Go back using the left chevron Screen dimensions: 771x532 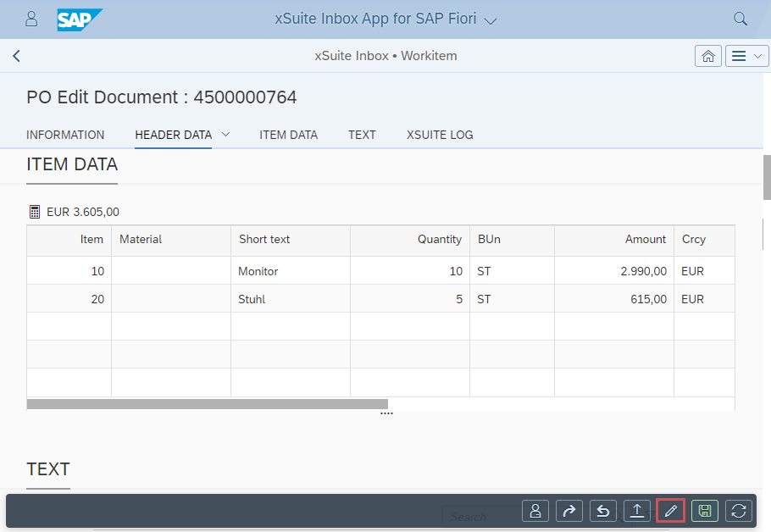16,56
